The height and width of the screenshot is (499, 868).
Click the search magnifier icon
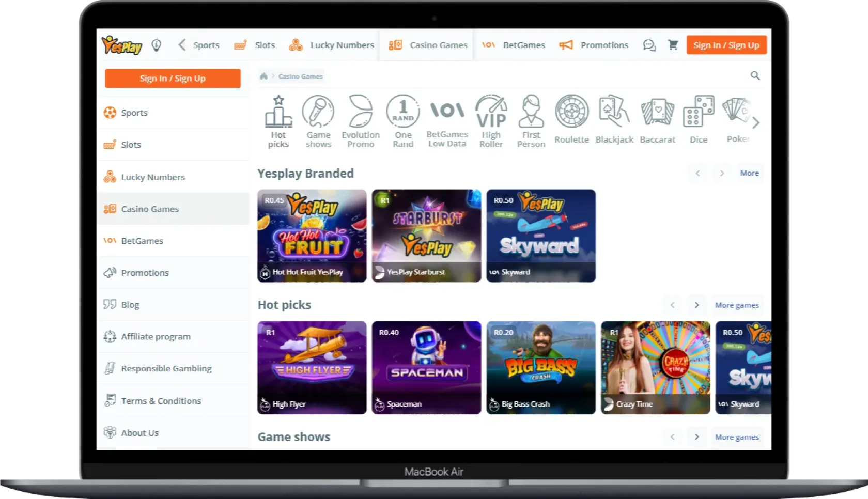[755, 75]
